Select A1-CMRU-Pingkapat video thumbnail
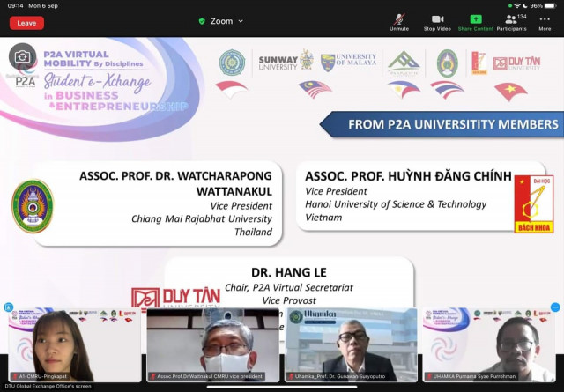Viewport: 564px width, 392px height. (x=74, y=344)
